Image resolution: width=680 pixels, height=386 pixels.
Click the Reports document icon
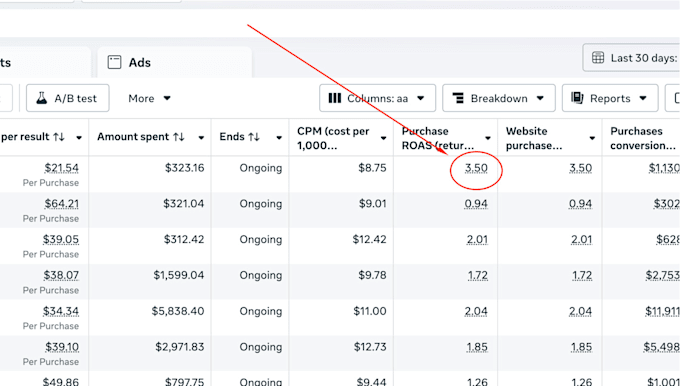point(577,98)
